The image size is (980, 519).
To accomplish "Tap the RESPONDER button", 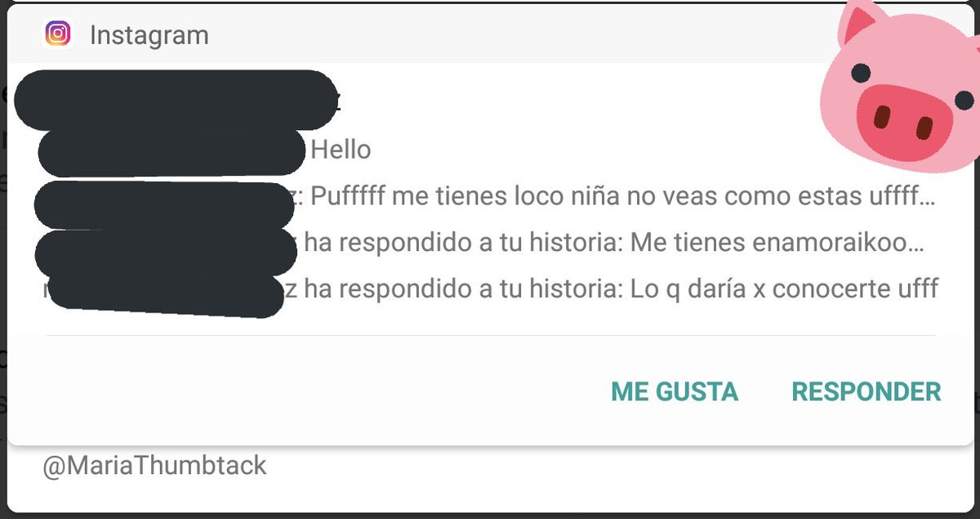I will coord(866,391).
